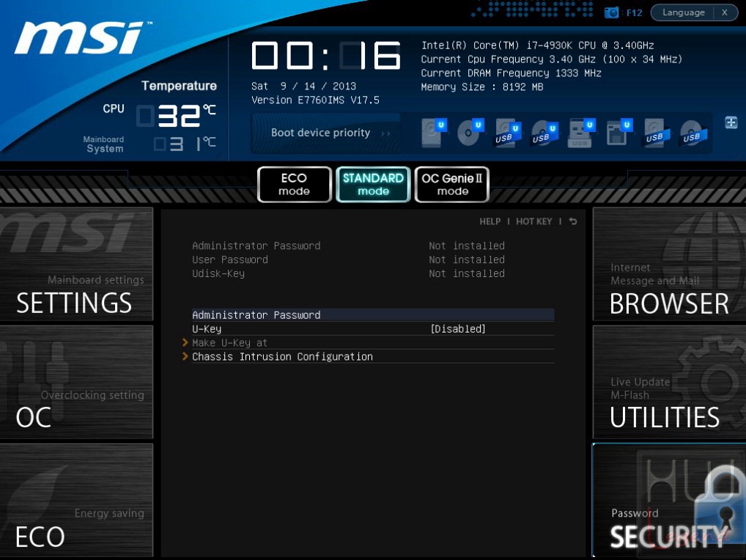This screenshot has height=560, width=746.
Task: Open the HOT KEY list
Action: (x=533, y=221)
